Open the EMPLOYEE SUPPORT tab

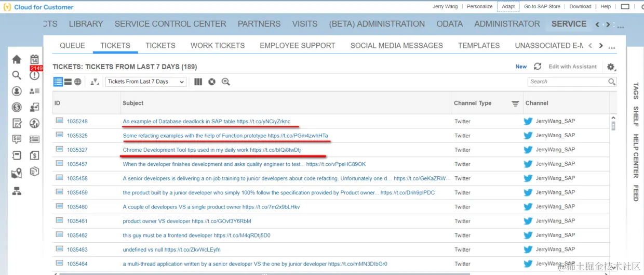[298, 46]
